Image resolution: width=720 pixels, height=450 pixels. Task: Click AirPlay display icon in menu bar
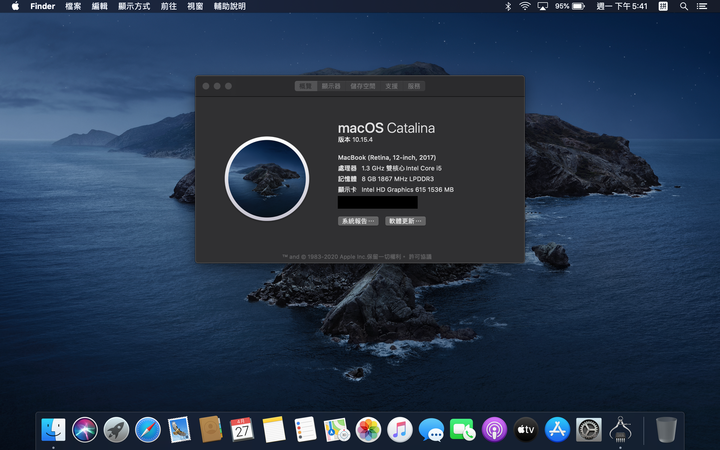pyautogui.click(x=543, y=6)
